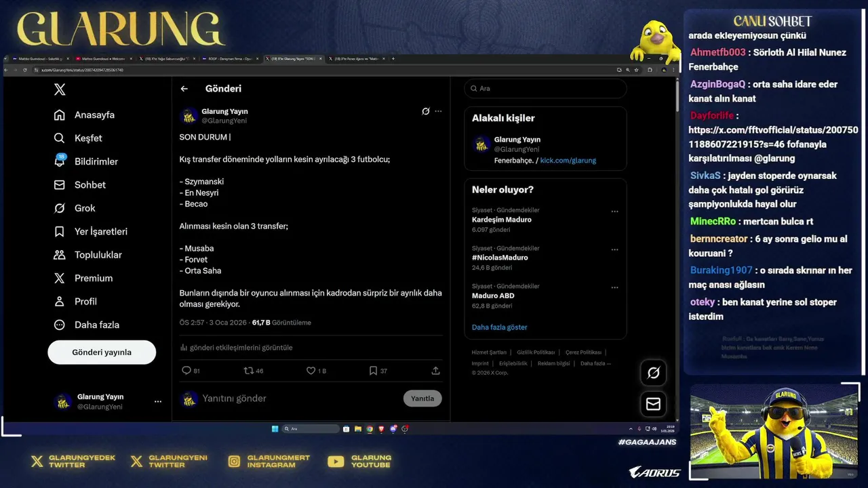Expand the Daha fazla footer menu

click(595, 363)
